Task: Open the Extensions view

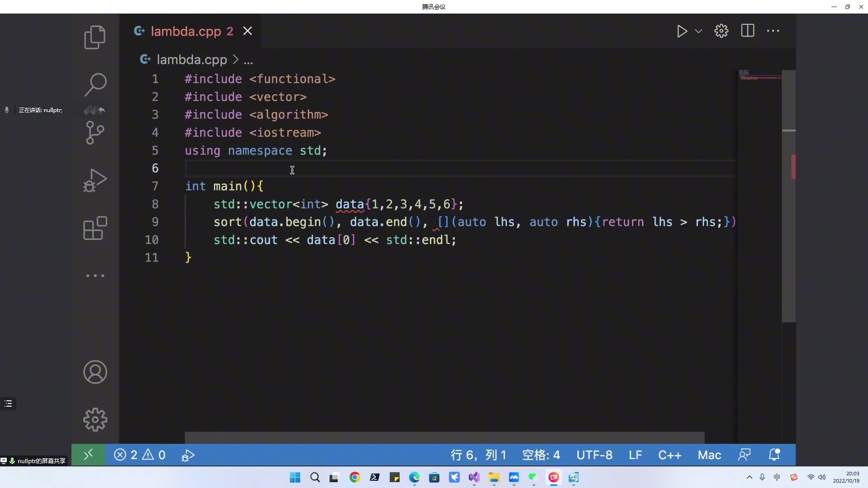Action: coord(94,229)
